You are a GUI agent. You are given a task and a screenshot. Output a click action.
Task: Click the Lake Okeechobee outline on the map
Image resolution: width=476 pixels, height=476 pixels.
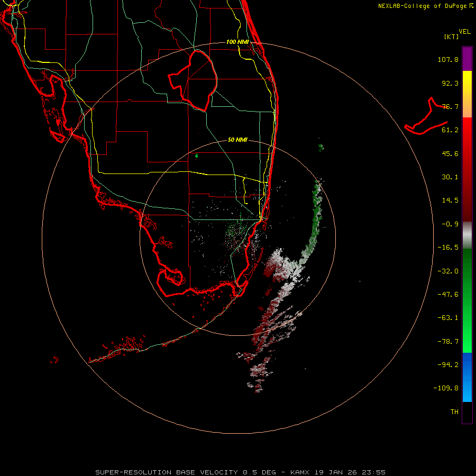(x=193, y=81)
